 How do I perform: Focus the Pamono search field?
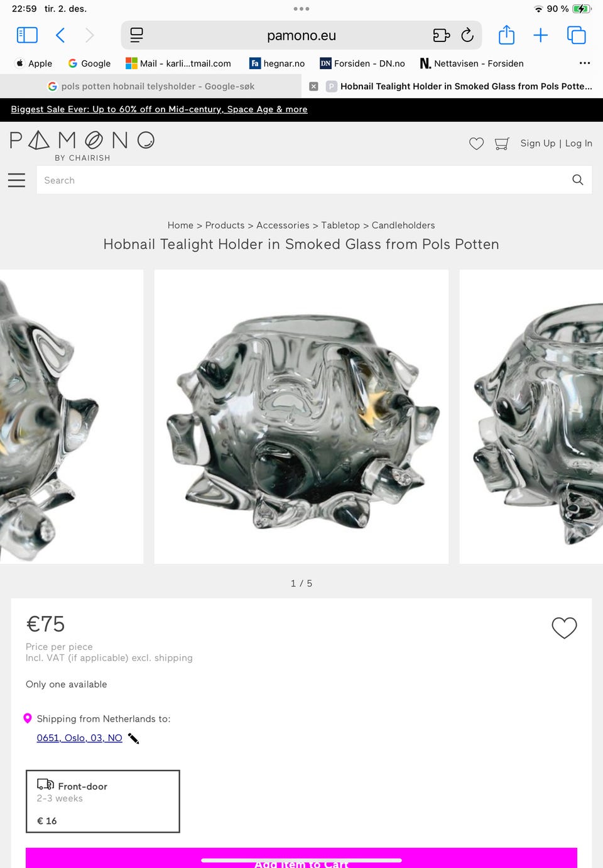pyautogui.click(x=301, y=180)
